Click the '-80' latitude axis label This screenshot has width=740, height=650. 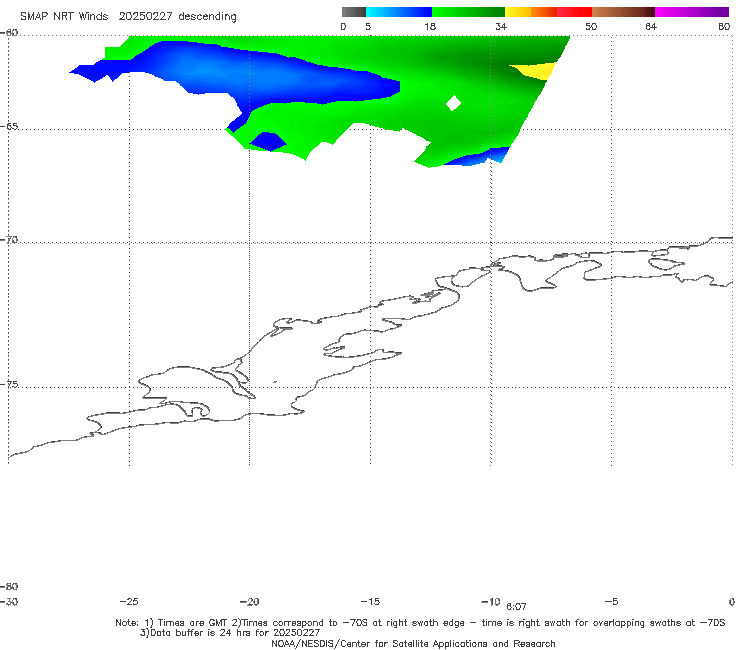pyautogui.click(x=10, y=586)
